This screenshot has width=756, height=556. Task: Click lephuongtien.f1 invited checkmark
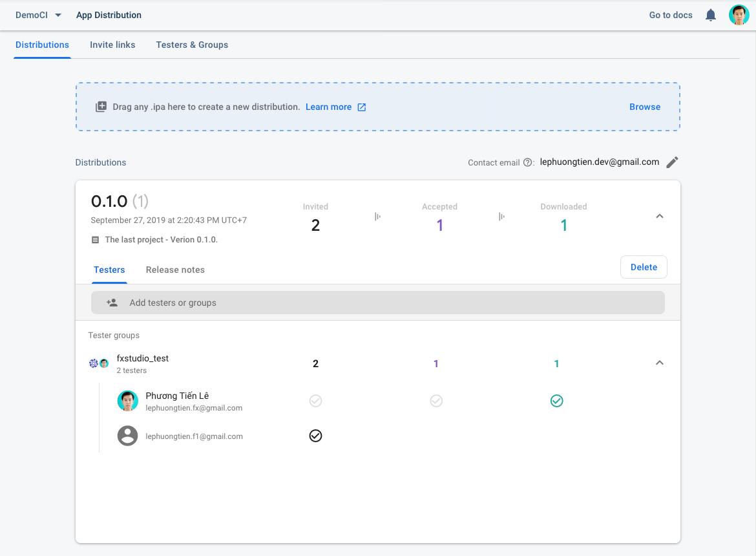[x=315, y=436]
